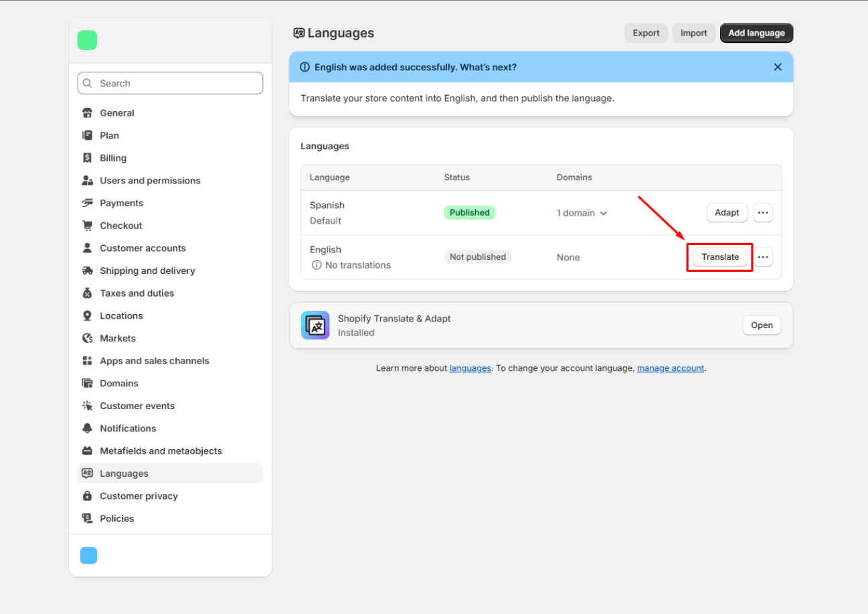
Task: Click the Shopify Translate & Adapt app icon
Action: tap(315, 325)
